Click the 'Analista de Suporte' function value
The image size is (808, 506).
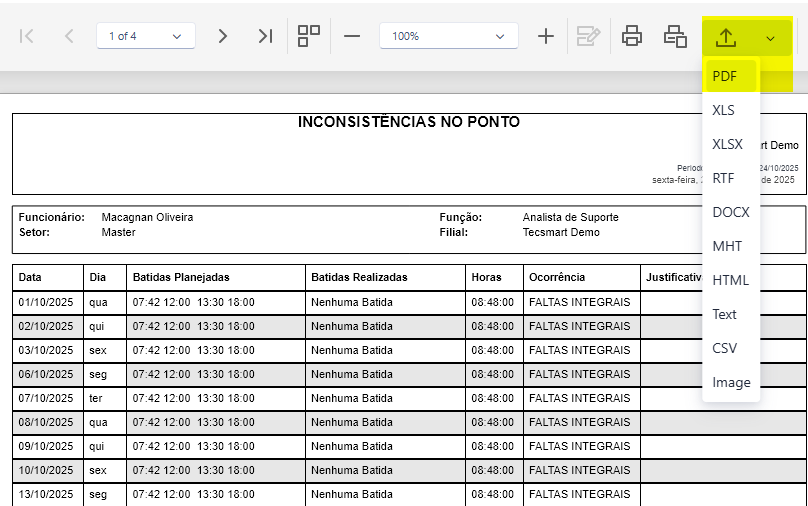pyautogui.click(x=570, y=217)
